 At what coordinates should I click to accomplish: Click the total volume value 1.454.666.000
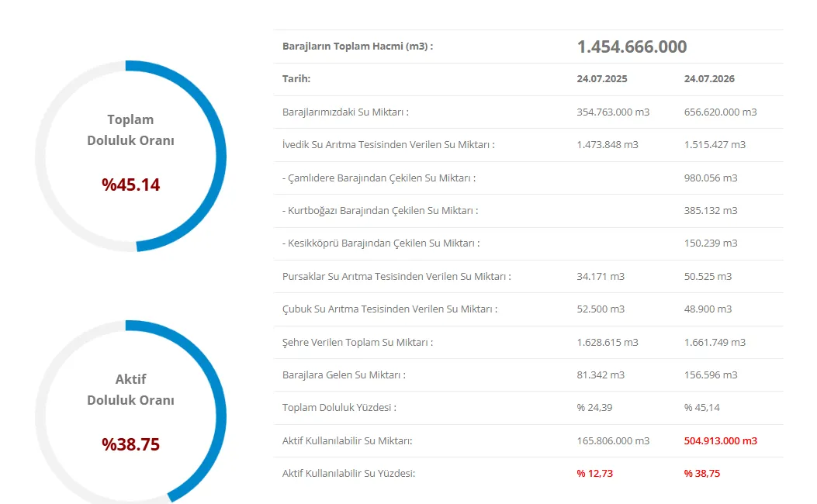(632, 47)
